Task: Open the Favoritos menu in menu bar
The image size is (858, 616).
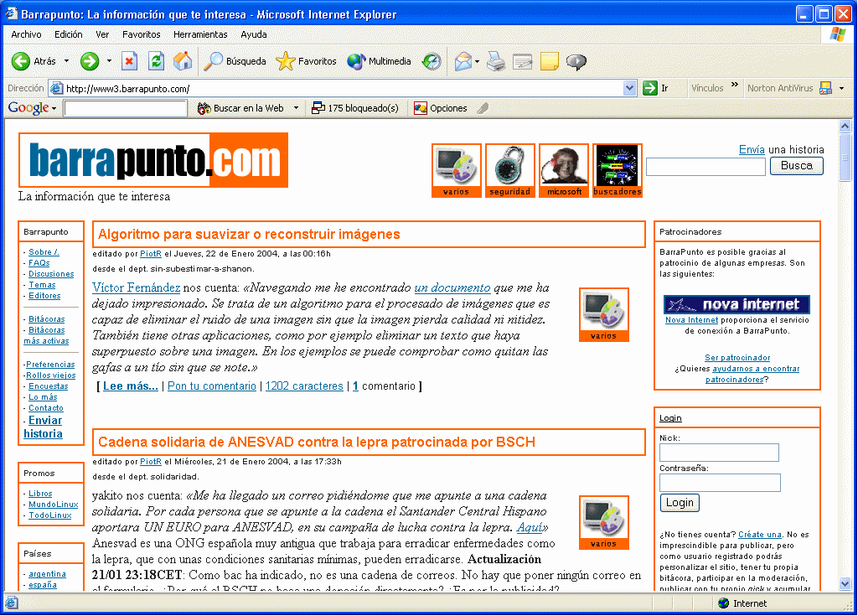Action: [141, 34]
